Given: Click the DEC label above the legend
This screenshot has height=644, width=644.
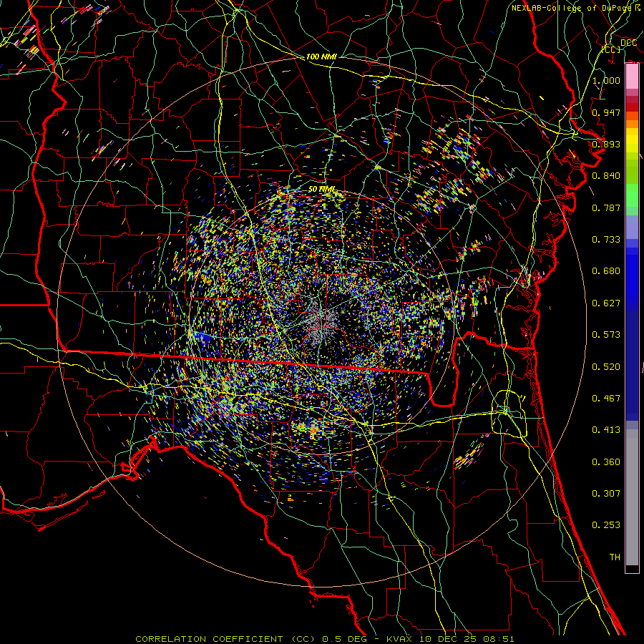Looking at the screenshot, I should [x=628, y=43].
